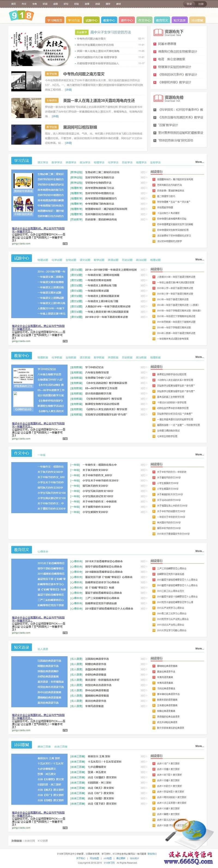Open 2014—2015秋学期一年级语文上册期末检测 in center list

[x=111, y=270]
